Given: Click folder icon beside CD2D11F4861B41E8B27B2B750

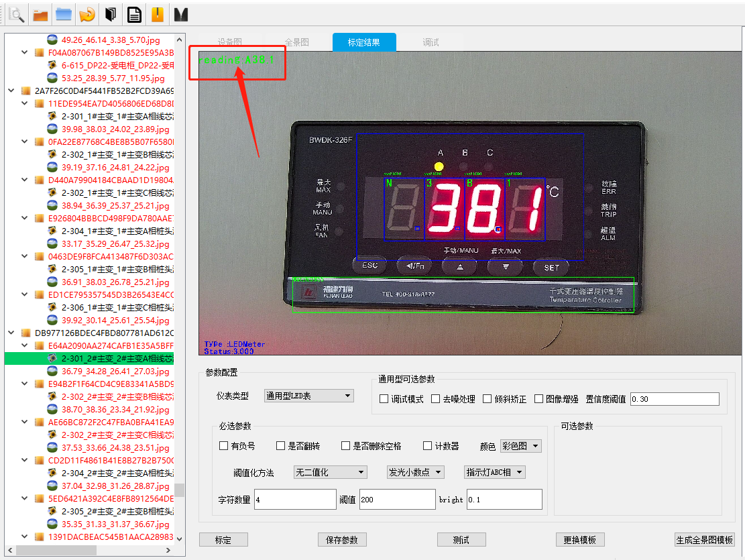Looking at the screenshot, I should (40, 460).
